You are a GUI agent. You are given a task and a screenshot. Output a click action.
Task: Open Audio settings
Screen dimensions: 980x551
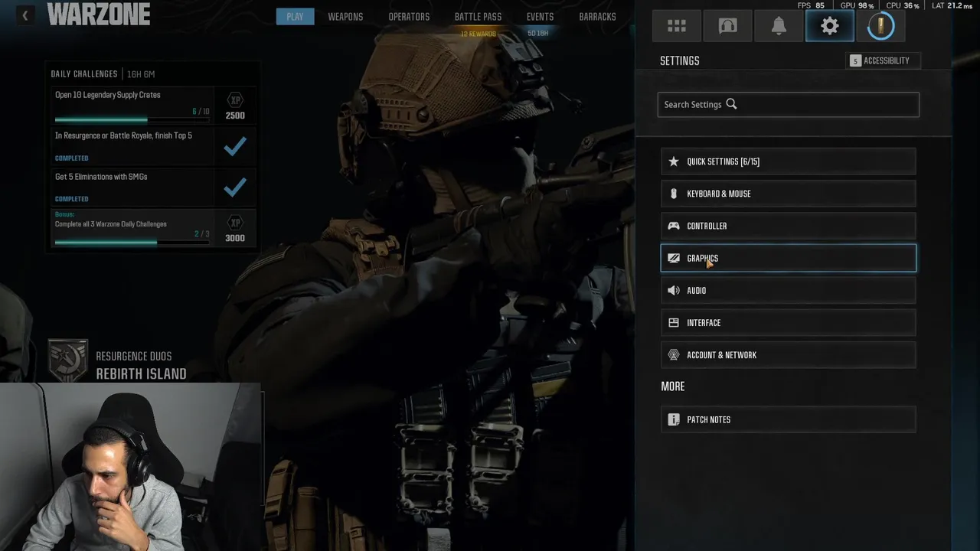[788, 290]
